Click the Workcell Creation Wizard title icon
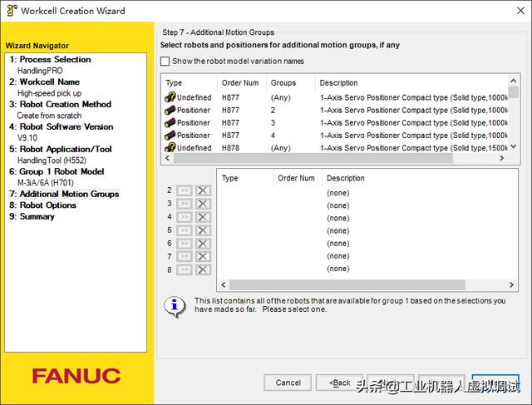This screenshot has height=405, width=532. click(12, 11)
